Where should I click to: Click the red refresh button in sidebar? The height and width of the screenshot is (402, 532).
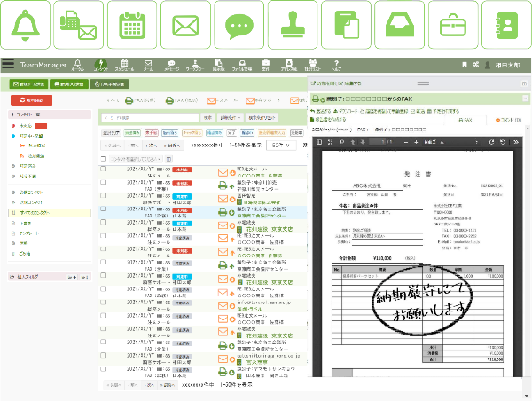tap(32, 101)
